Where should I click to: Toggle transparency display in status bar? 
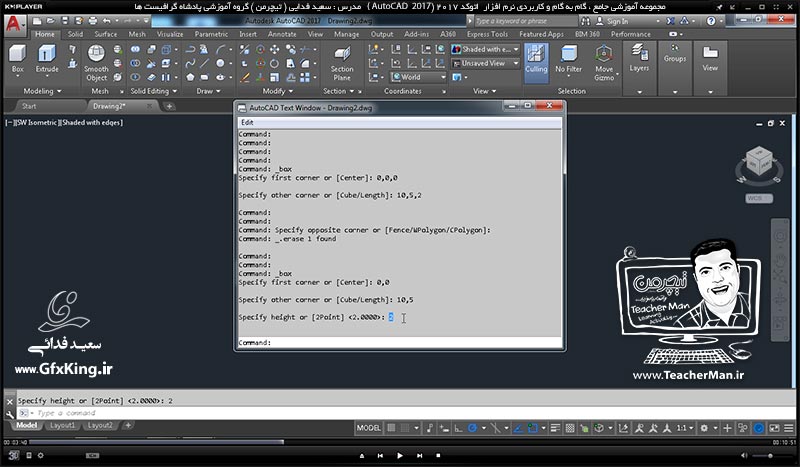pyautogui.click(x=570, y=428)
